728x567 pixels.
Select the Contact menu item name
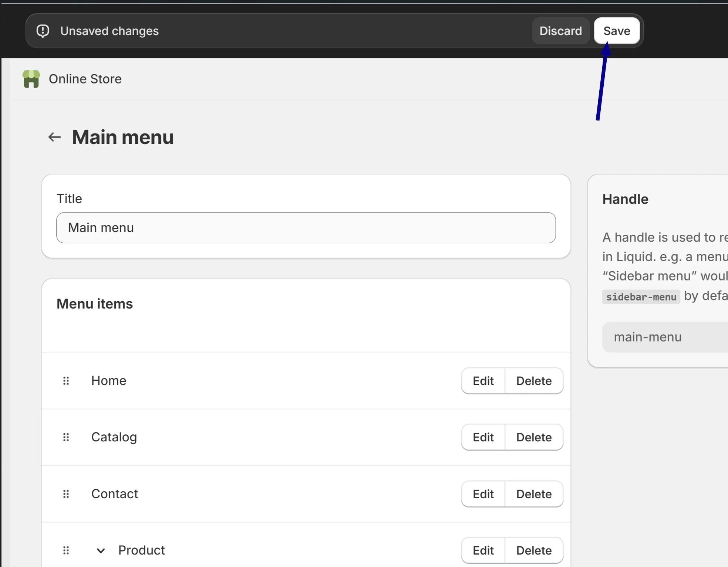115,494
